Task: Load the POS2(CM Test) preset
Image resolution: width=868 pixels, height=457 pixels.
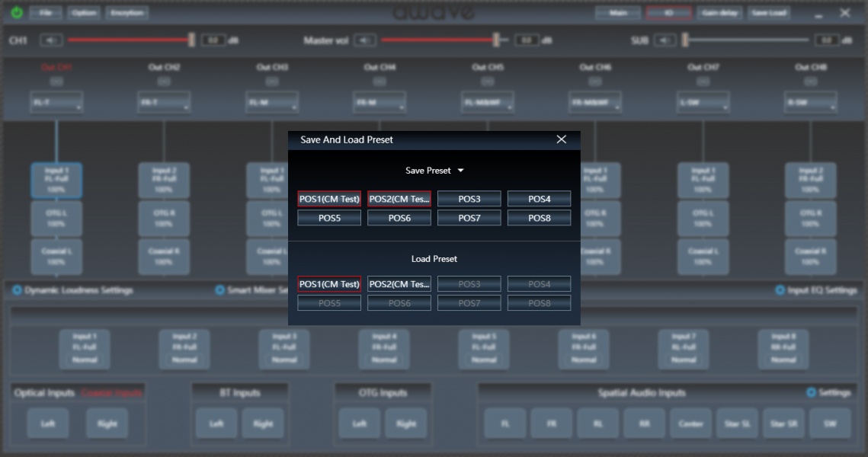Action: pos(399,284)
